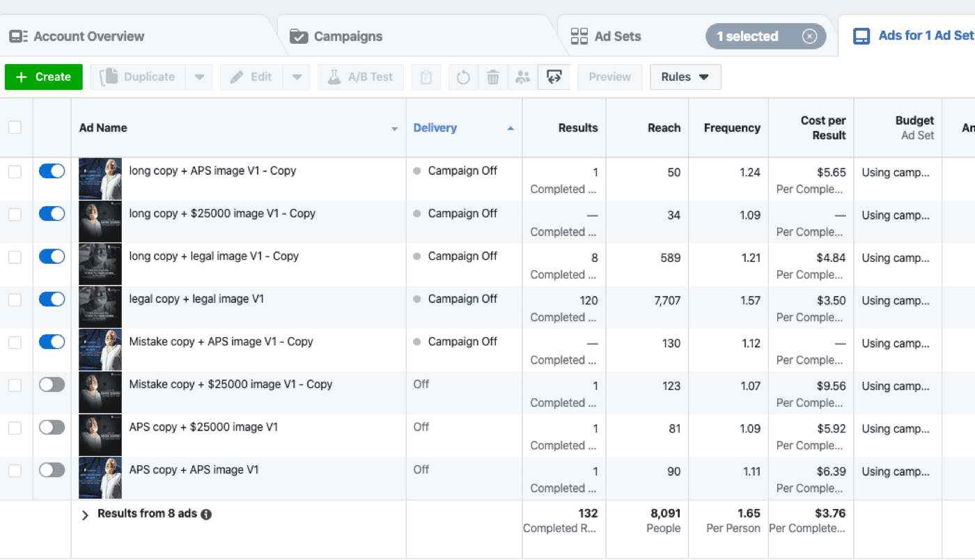The image size is (975, 560).
Task: Click thumbnail of 'APS copy + APS image V1'
Action: pyautogui.click(x=100, y=478)
